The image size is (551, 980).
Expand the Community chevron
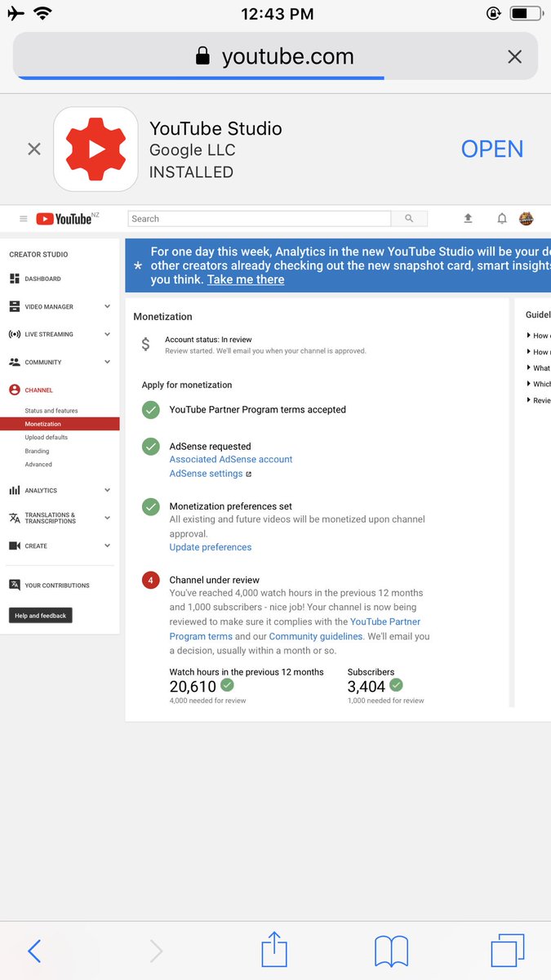pos(107,363)
